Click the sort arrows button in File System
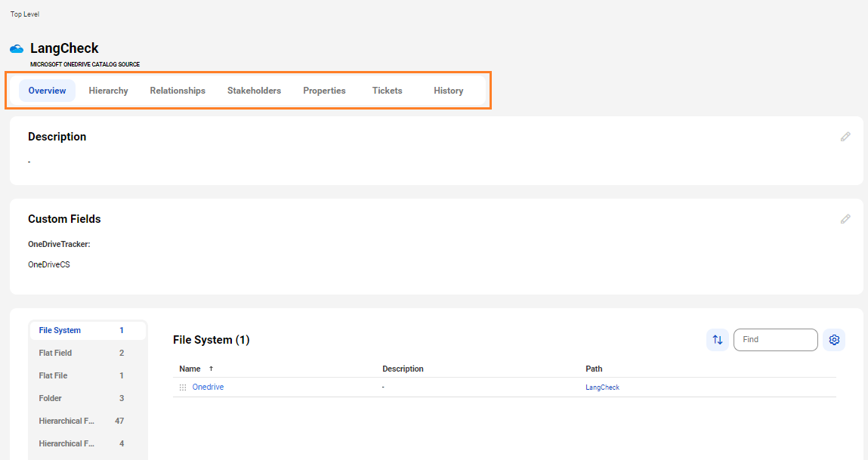Screen dimensions: 868x460 pos(718,340)
